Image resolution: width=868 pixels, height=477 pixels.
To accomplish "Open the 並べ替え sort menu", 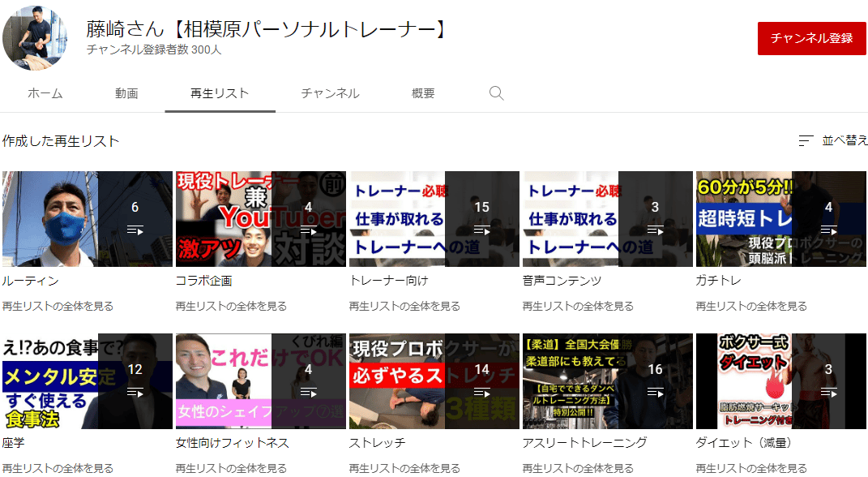I will click(832, 140).
